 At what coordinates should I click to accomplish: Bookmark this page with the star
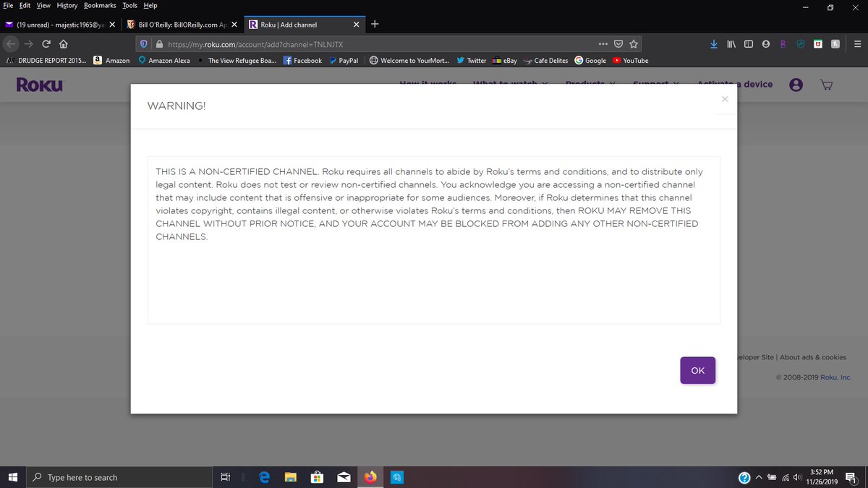coord(634,43)
